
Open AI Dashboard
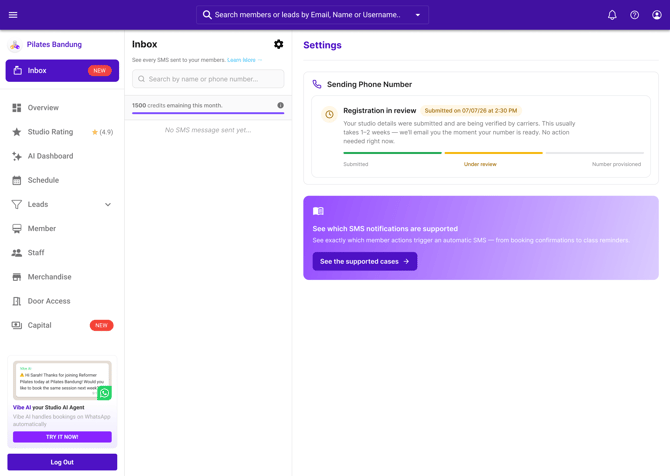tap(62, 156)
